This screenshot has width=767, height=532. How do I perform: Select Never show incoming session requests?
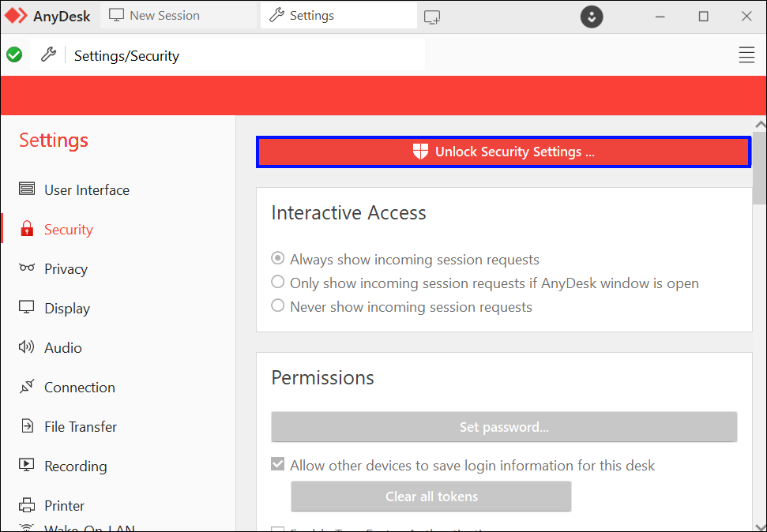pyautogui.click(x=278, y=305)
